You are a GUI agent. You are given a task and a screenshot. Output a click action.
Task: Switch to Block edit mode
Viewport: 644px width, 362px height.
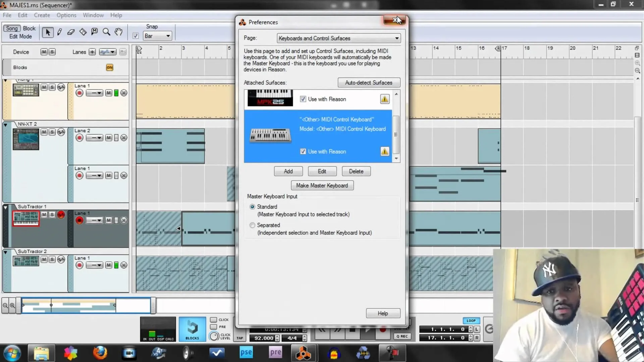[29, 29]
